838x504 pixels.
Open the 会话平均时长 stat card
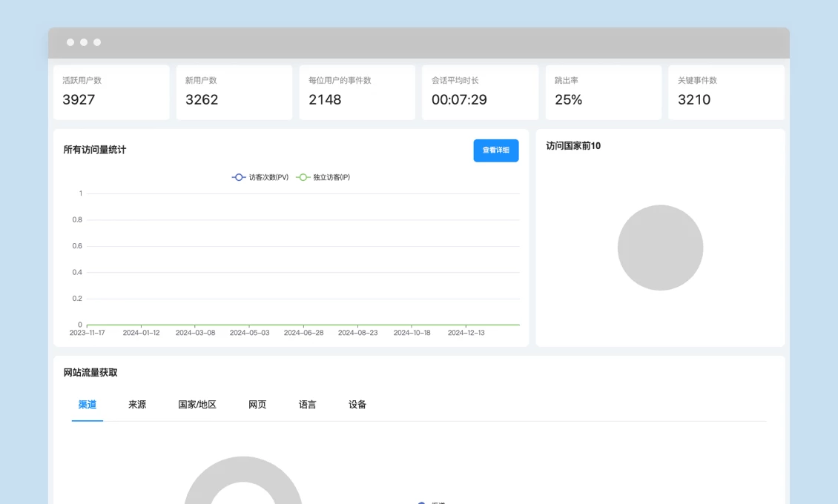(480, 92)
